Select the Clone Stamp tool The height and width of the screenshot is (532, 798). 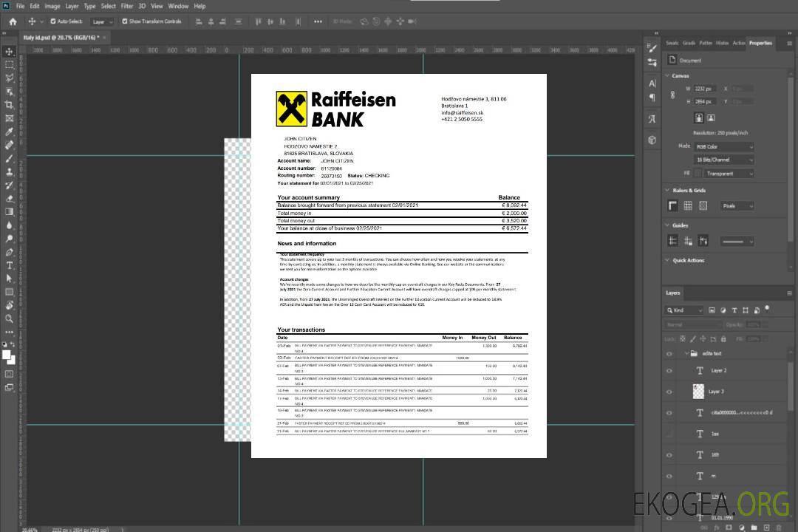[9, 171]
